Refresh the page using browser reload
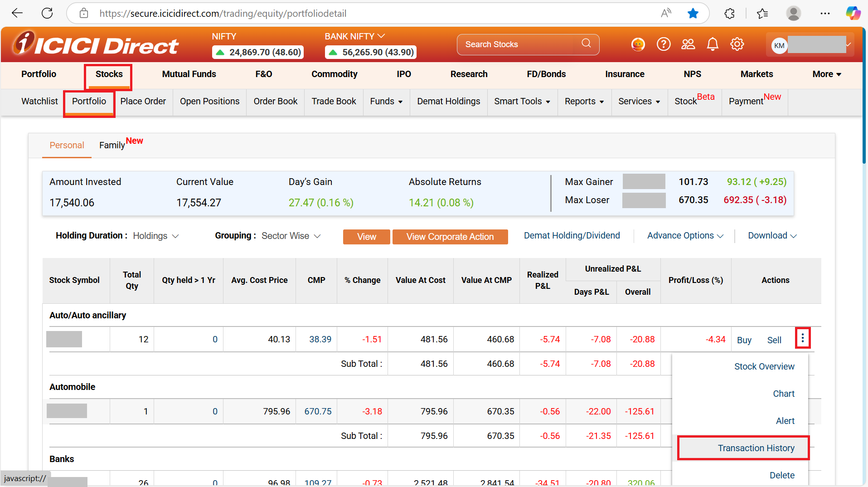This screenshot has height=487, width=868. pyautogui.click(x=47, y=14)
